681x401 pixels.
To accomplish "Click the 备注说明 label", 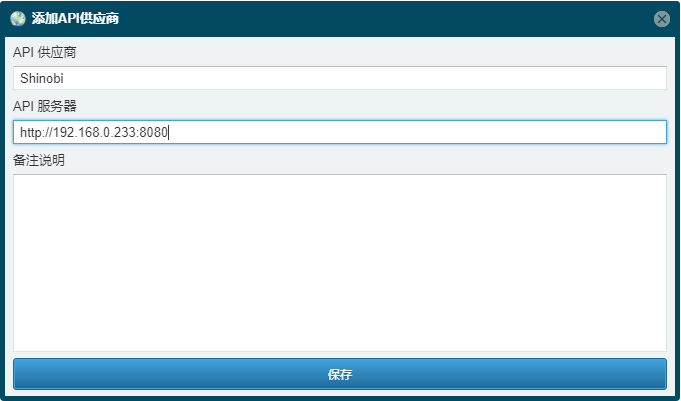I will (x=39, y=160).
